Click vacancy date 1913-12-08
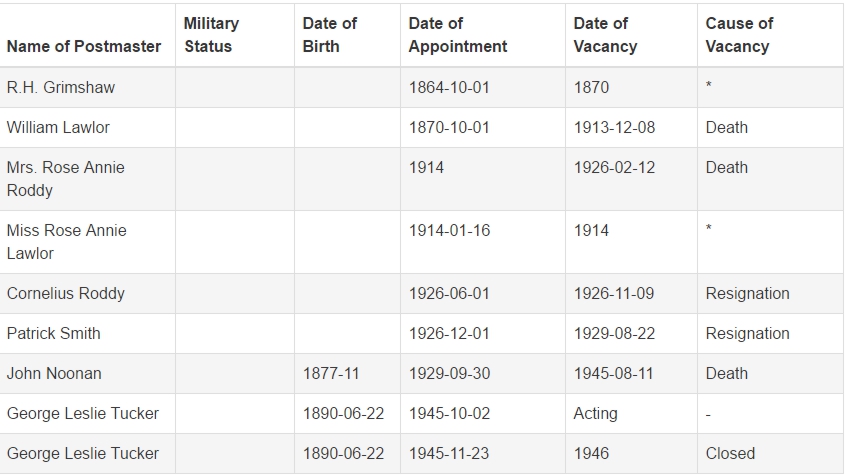Screen dimensions: 845x476 tap(614, 127)
